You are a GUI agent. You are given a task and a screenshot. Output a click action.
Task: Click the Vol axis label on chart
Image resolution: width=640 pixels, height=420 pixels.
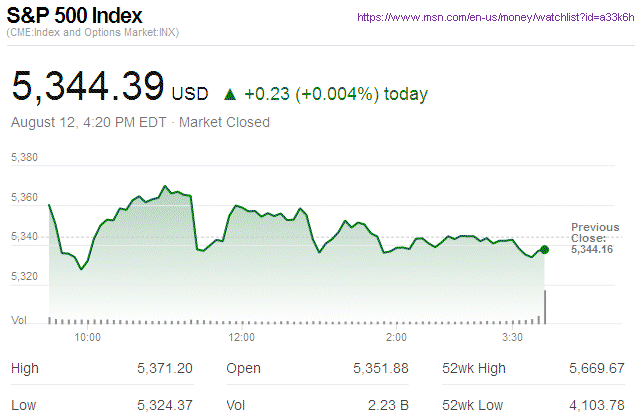click(x=18, y=320)
